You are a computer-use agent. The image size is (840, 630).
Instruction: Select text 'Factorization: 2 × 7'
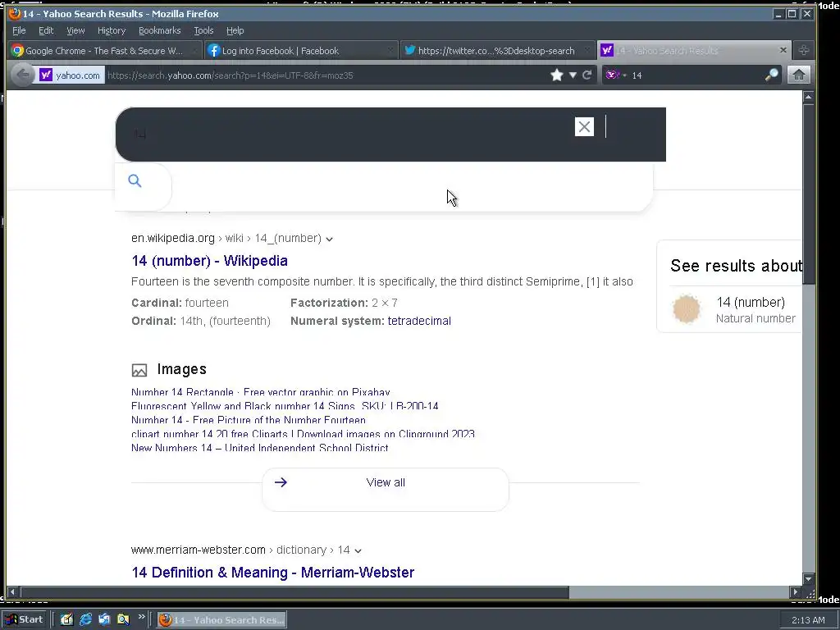pos(344,303)
